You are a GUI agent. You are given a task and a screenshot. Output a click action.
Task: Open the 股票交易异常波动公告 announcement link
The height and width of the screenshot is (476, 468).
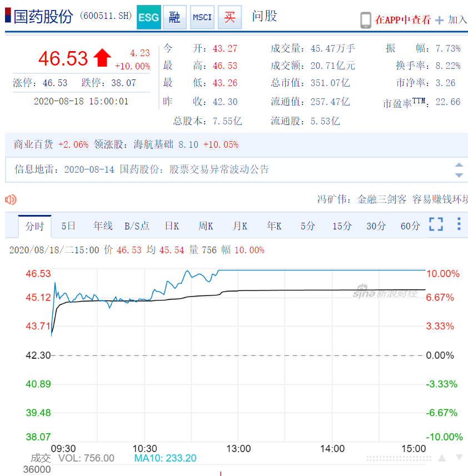point(219,169)
